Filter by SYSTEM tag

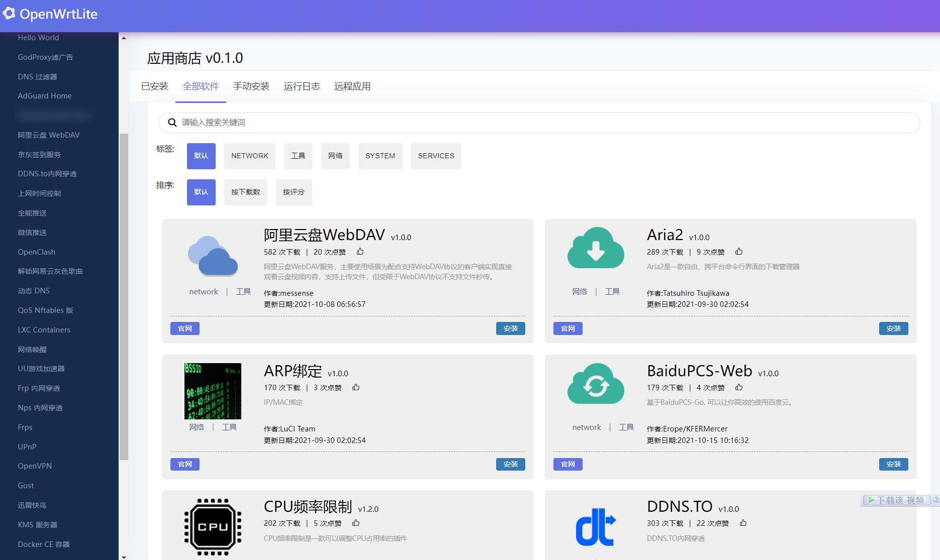380,156
